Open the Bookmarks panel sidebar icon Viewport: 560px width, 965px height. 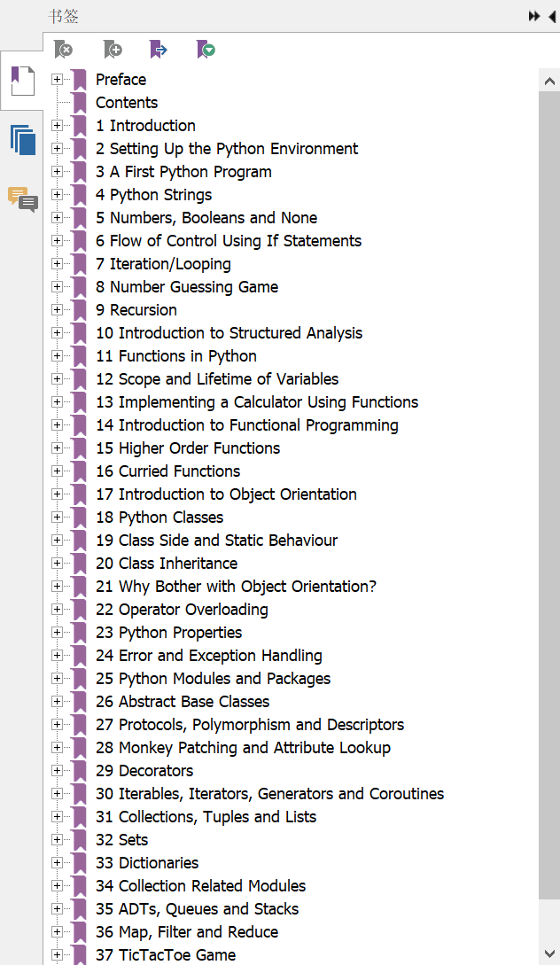[23, 81]
